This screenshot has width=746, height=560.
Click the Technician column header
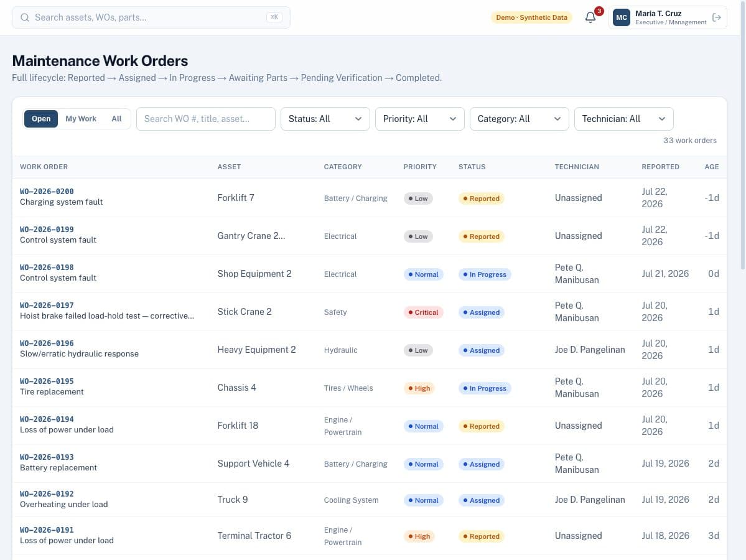[x=577, y=167]
